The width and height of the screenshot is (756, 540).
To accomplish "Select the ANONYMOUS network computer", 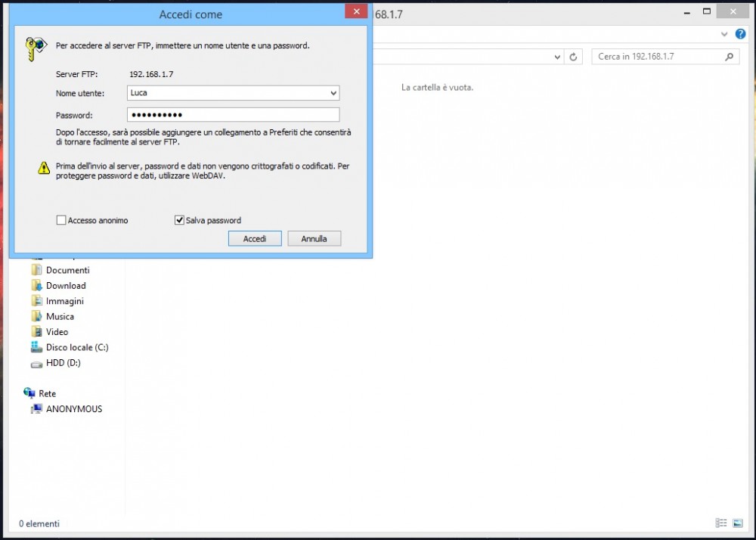I will pyautogui.click(x=74, y=409).
